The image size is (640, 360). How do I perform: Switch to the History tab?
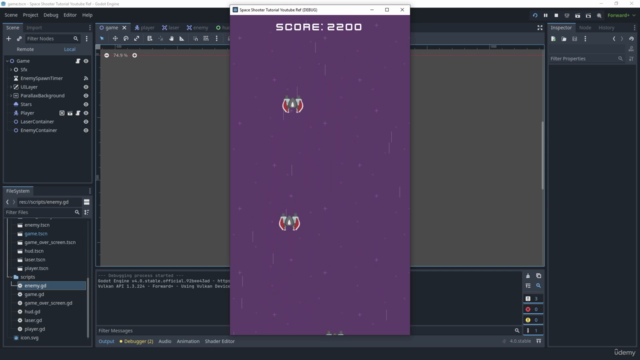click(x=606, y=28)
